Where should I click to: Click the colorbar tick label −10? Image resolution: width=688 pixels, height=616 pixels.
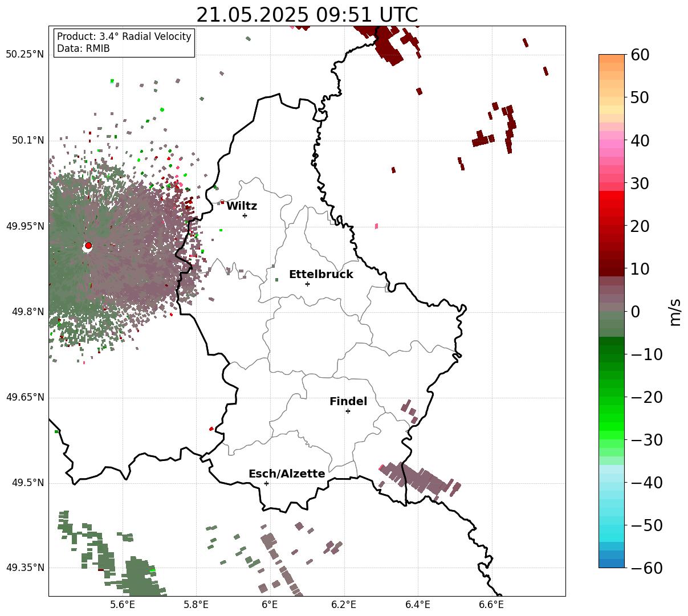646,354
